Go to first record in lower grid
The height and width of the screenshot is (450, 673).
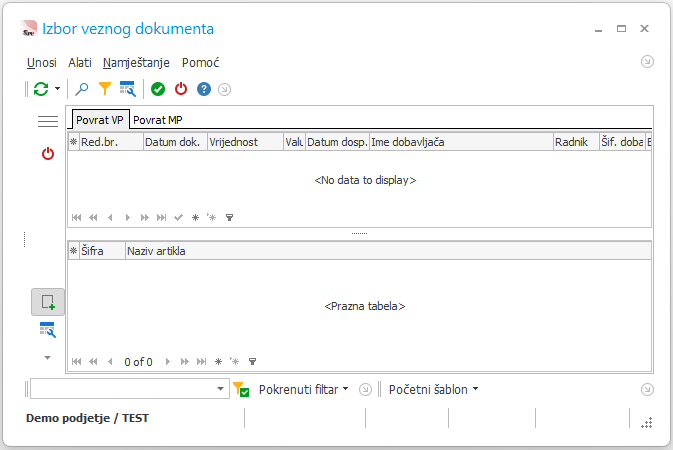[x=76, y=362]
